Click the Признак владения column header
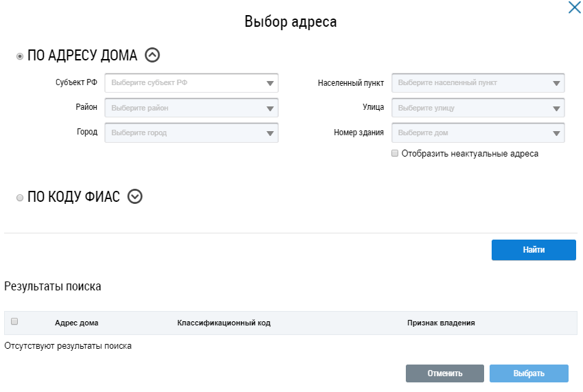 coord(441,323)
